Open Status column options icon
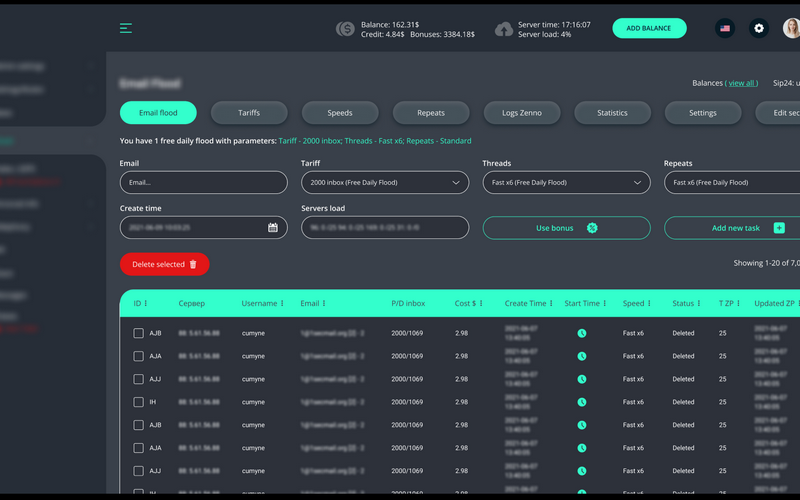The height and width of the screenshot is (500, 800). coord(698,303)
